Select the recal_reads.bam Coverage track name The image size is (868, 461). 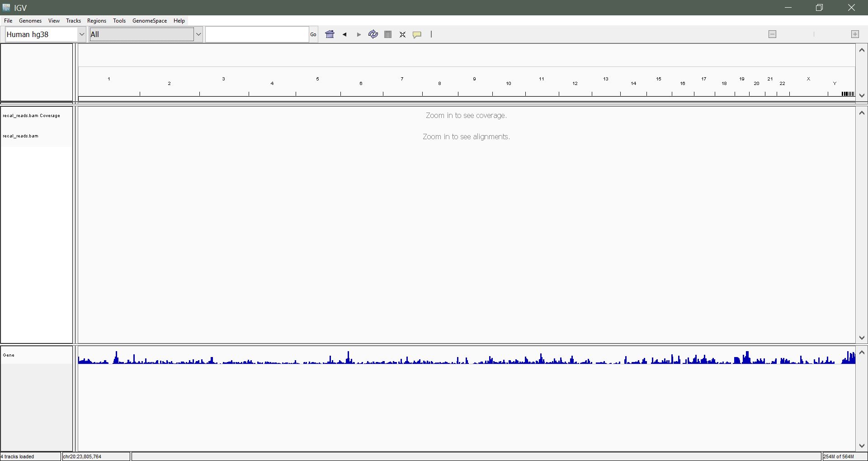[x=31, y=116]
